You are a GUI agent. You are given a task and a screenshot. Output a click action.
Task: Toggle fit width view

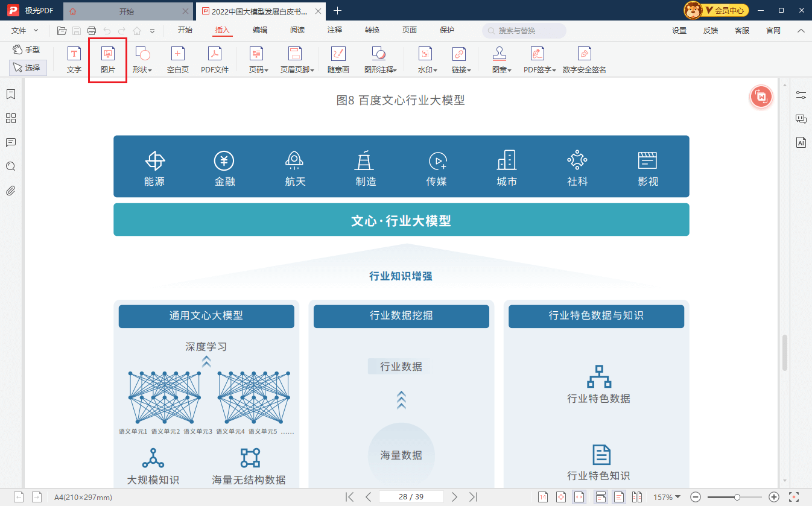click(x=579, y=497)
